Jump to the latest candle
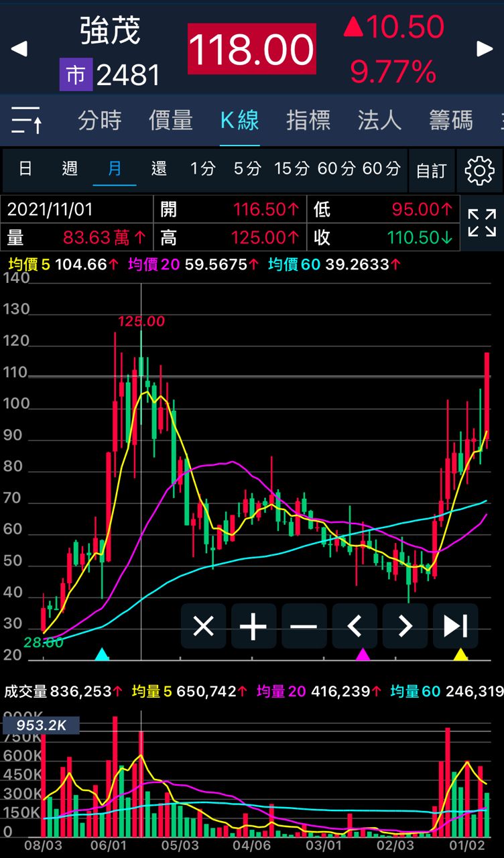This screenshot has width=504, height=858. pos(455,626)
